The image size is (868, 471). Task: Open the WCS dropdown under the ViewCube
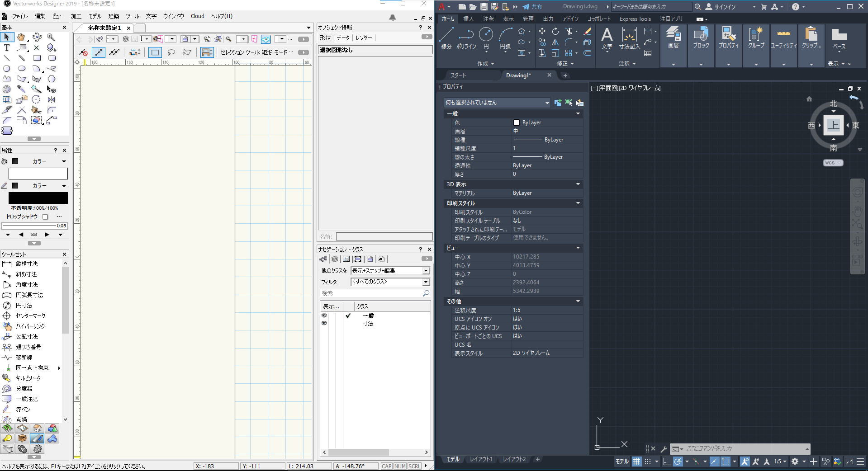click(833, 163)
